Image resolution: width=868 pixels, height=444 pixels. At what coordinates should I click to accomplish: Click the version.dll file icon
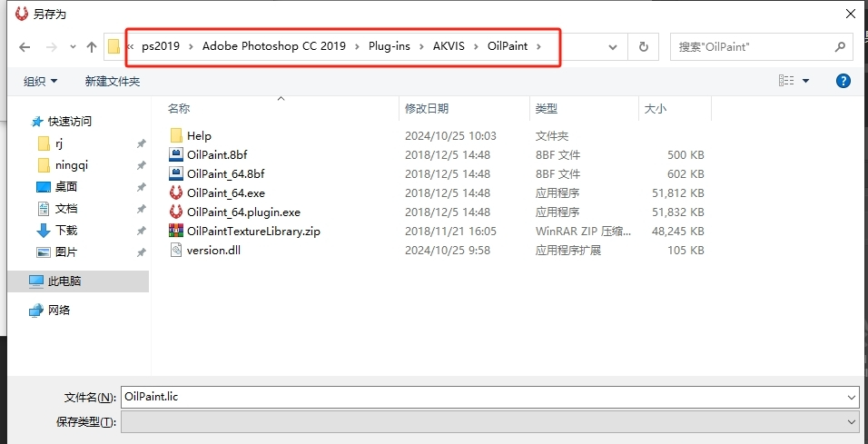click(176, 250)
